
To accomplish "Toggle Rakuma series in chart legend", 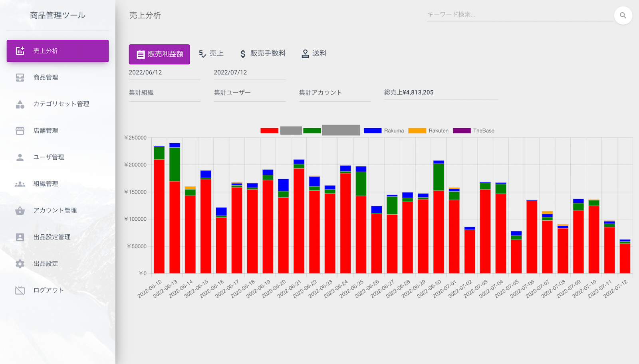I will tap(383, 131).
